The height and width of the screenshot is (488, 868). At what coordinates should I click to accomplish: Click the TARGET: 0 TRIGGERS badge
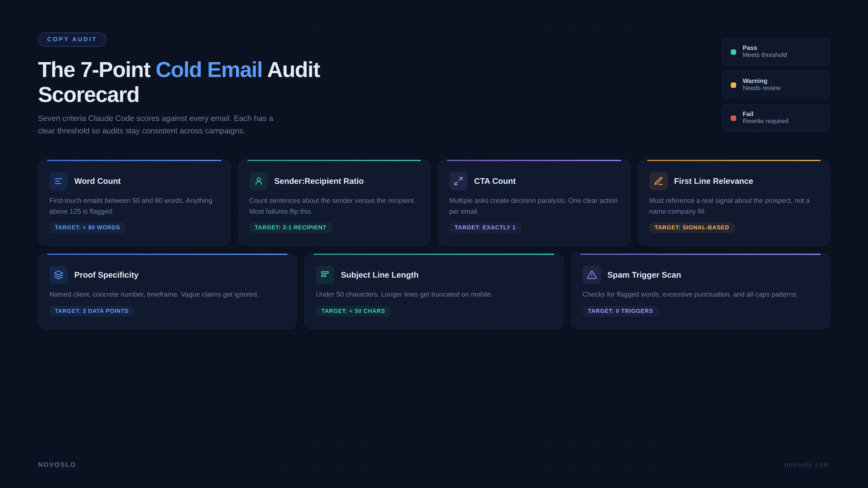(x=620, y=311)
